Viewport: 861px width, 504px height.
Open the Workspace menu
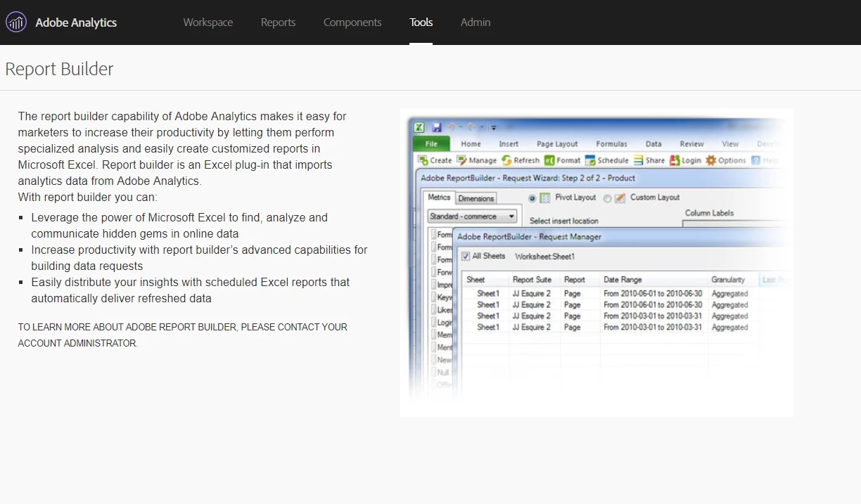coord(208,22)
